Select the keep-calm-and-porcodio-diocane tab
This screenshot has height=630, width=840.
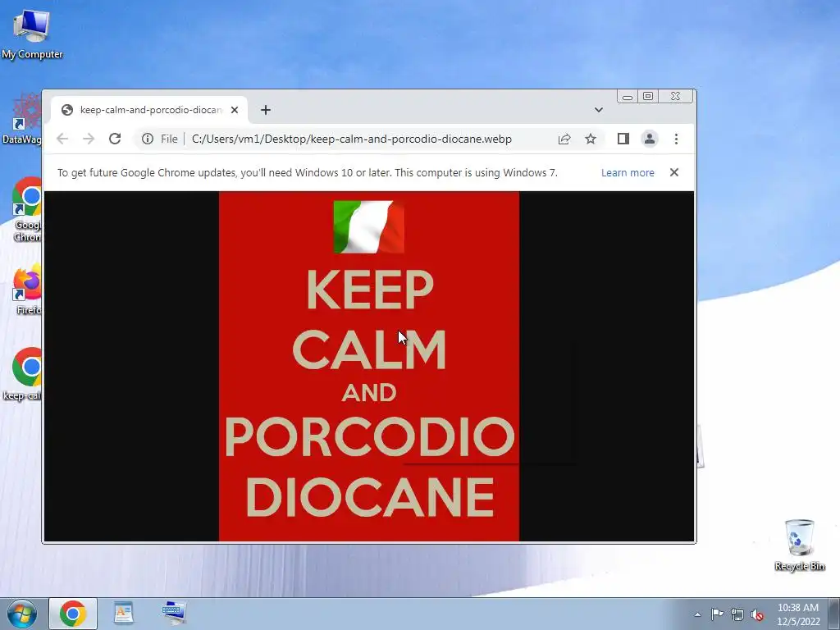[x=149, y=110]
